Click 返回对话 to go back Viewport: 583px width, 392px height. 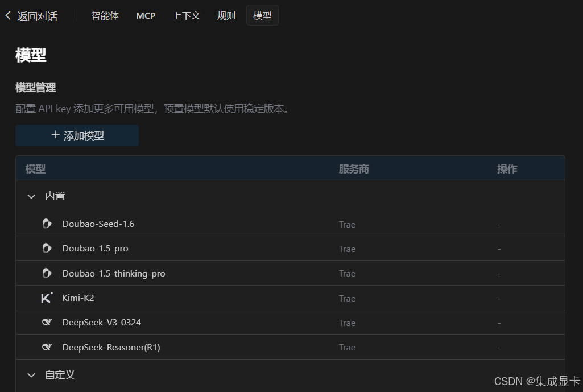37,16
